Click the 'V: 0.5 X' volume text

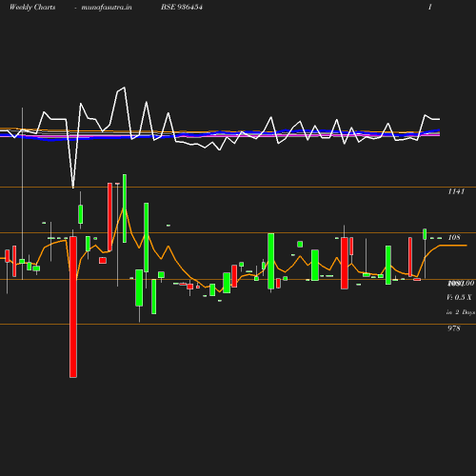(x=459, y=297)
